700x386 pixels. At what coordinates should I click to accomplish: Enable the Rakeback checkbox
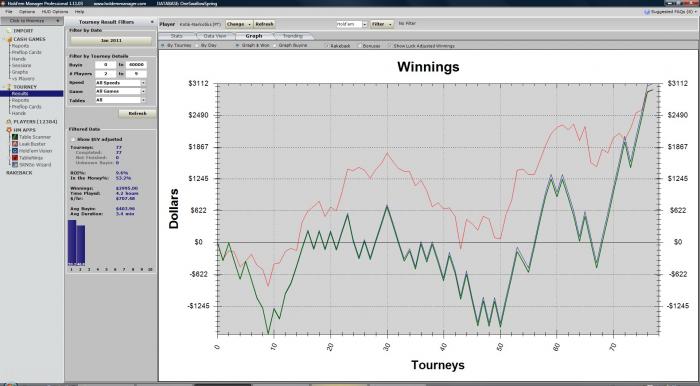[327, 46]
